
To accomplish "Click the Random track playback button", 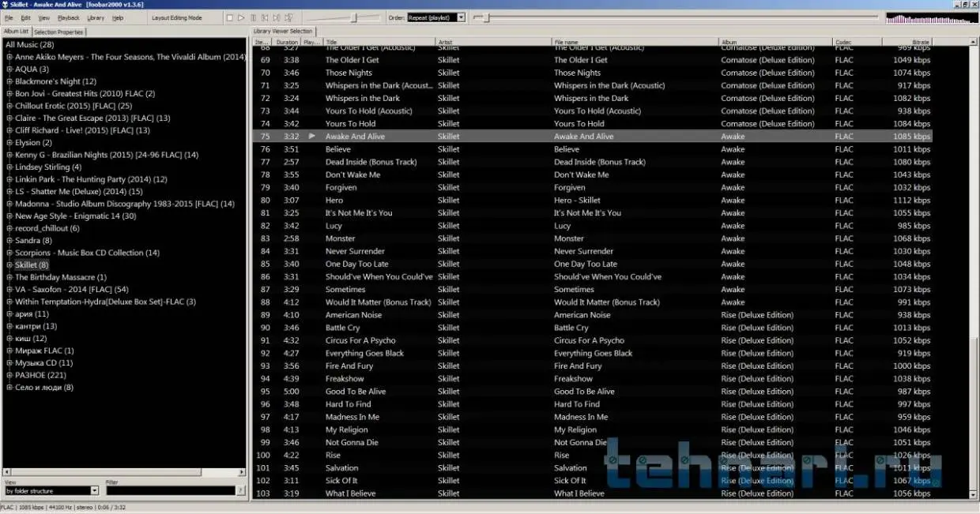I will click(x=288, y=17).
